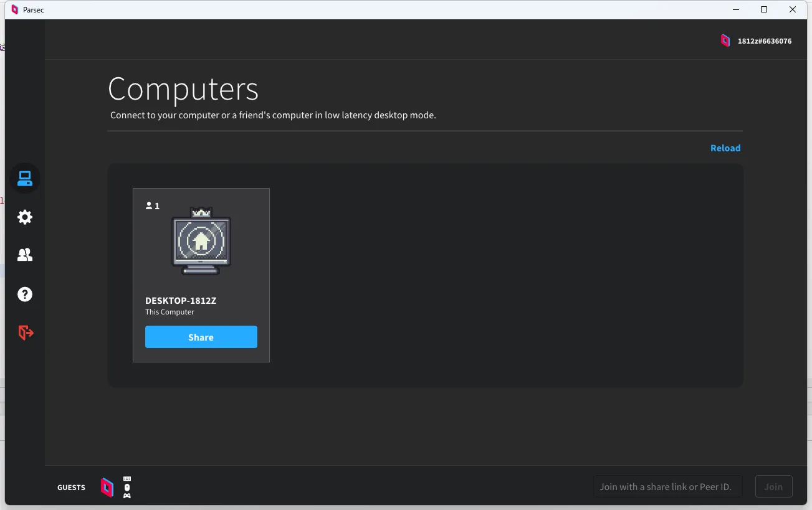Viewport: 812px width, 510px height.
Task: Share the DESKTOP-1812Z computer
Action: (x=201, y=337)
